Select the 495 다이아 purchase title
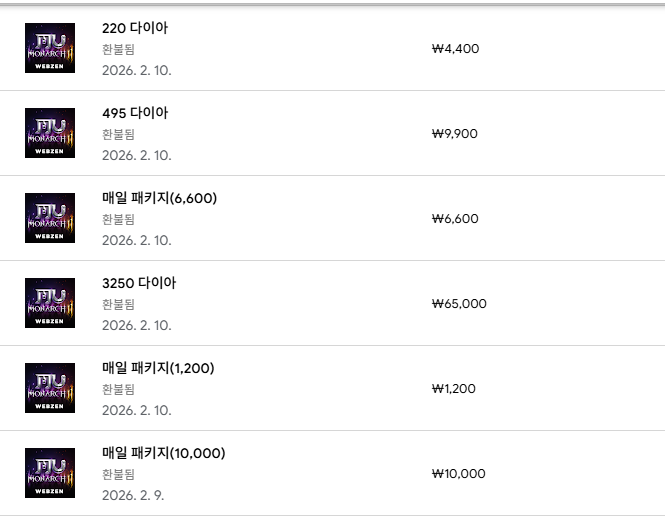The image size is (665, 523). (135, 113)
